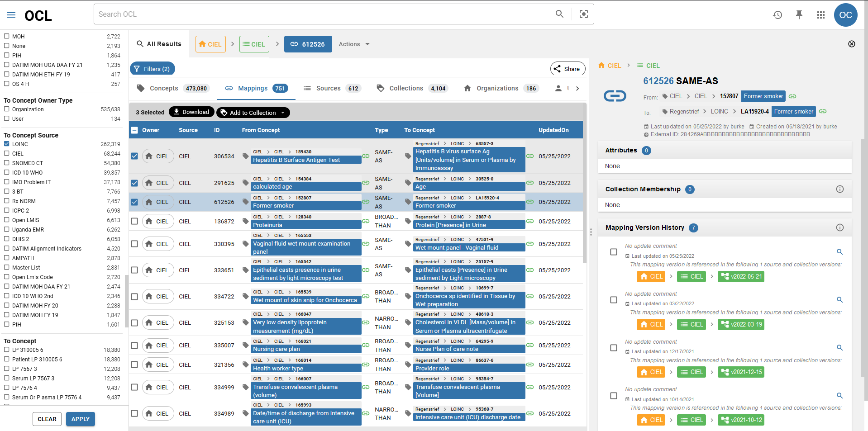Click the pin icon in the top bar
The width and height of the screenshot is (868, 431).
click(799, 14)
